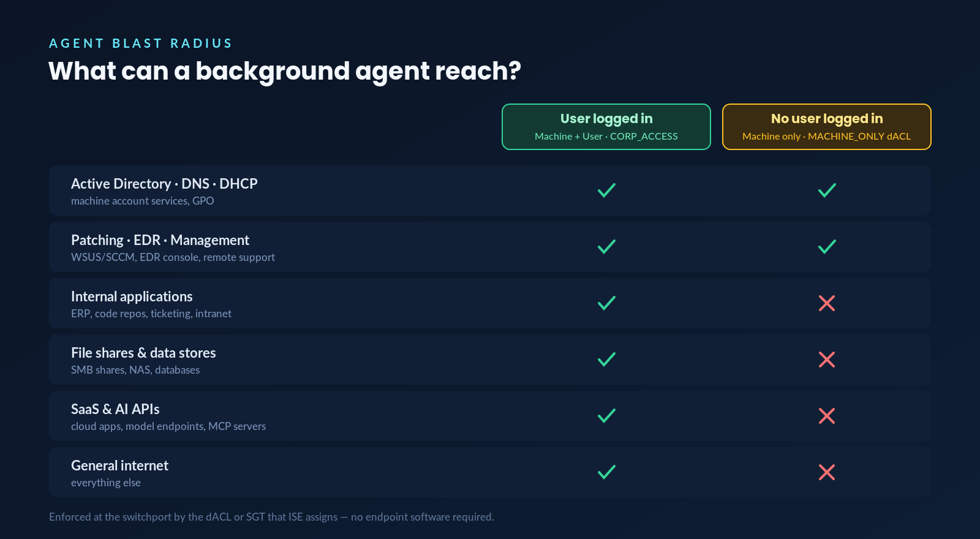Image resolution: width=980 pixels, height=539 pixels.
Task: Click the General internet green checkmark
Action: click(x=606, y=472)
